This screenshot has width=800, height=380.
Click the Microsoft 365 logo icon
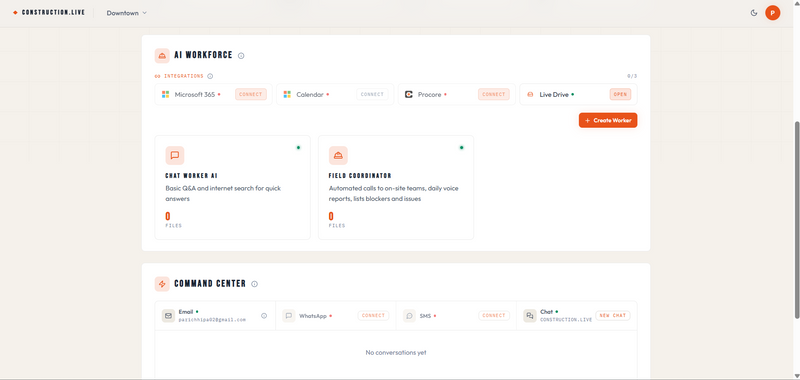tap(165, 94)
